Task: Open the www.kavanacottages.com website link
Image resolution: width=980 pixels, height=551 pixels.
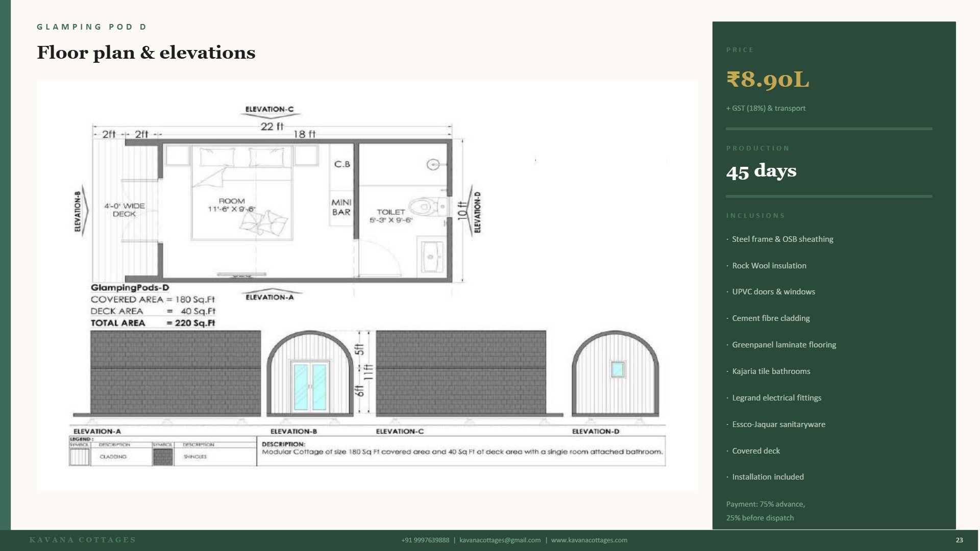Action: pyautogui.click(x=589, y=540)
